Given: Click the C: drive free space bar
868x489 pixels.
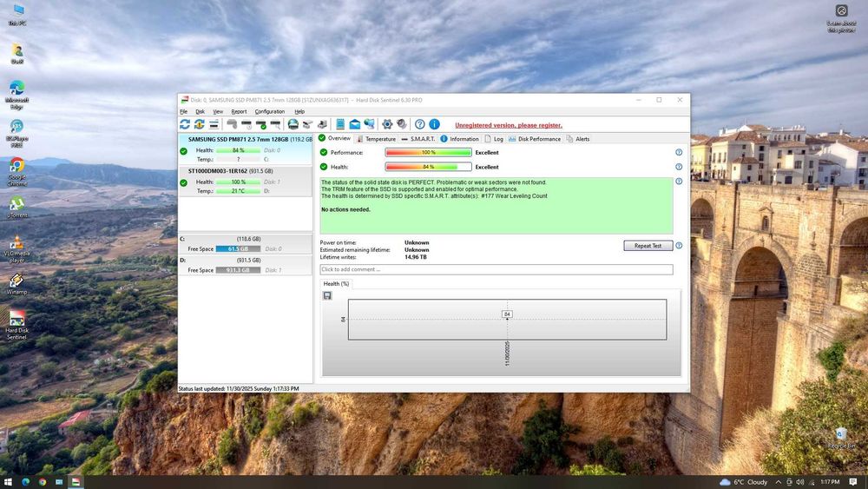Looking at the screenshot, I should [x=238, y=249].
